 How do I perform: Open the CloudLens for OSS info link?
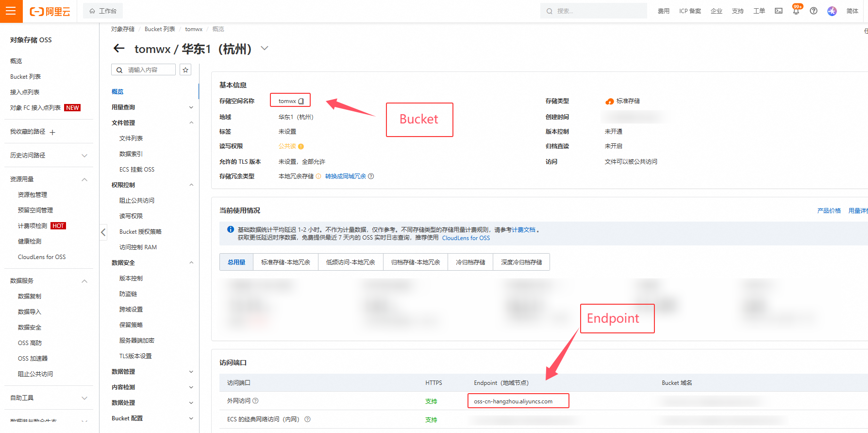pyautogui.click(x=466, y=238)
